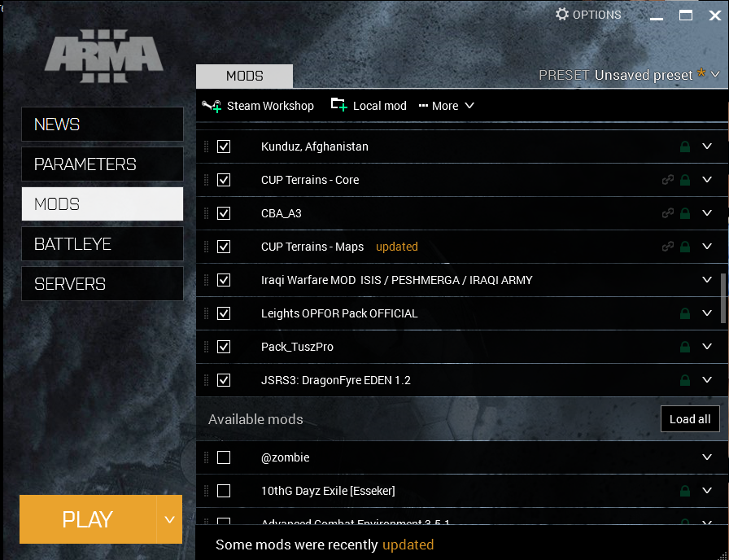Uncheck the JSRS3: DragonFyre EDEN mod
This screenshot has width=729, height=560.
(224, 380)
